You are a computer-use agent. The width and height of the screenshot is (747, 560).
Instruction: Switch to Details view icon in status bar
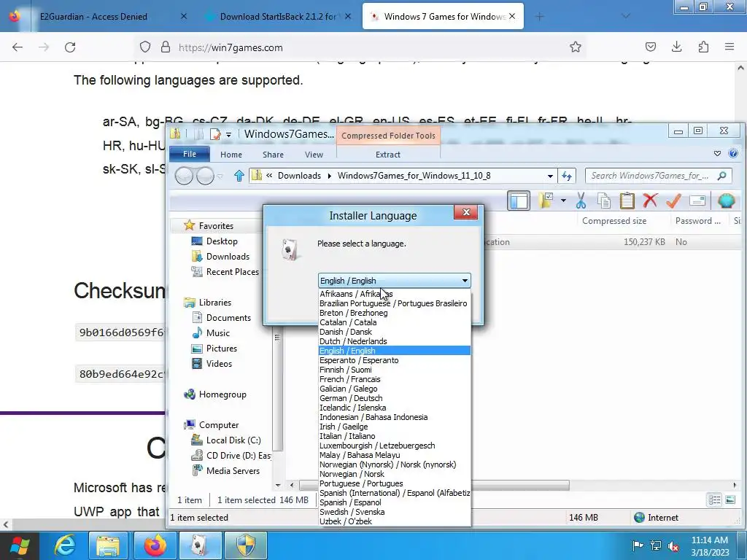click(714, 499)
